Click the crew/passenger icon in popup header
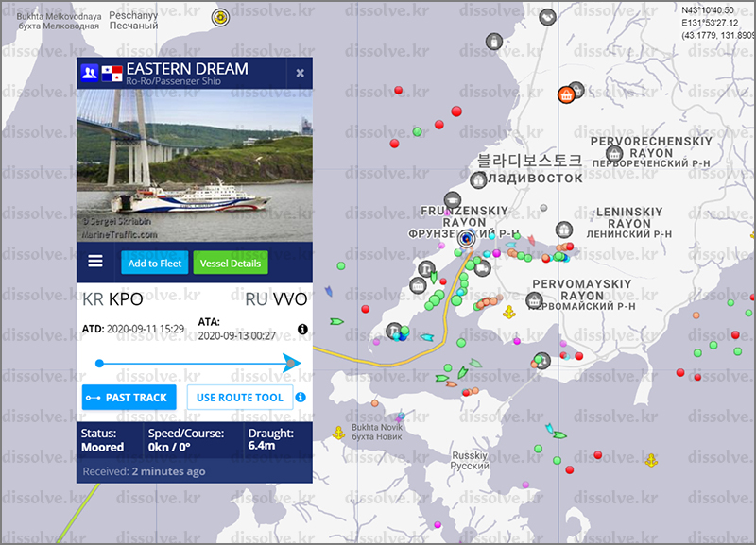Screen dimensions: 756x545 (x=90, y=74)
